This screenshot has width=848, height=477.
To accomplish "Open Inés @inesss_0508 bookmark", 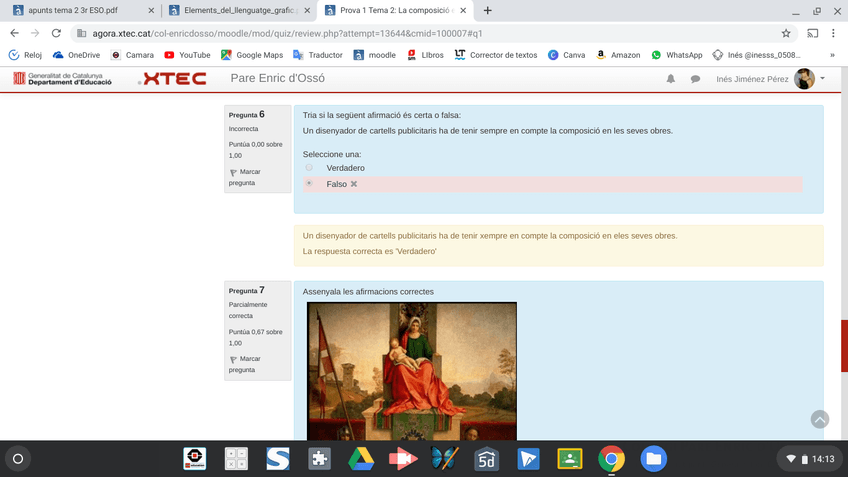I will [x=756, y=55].
